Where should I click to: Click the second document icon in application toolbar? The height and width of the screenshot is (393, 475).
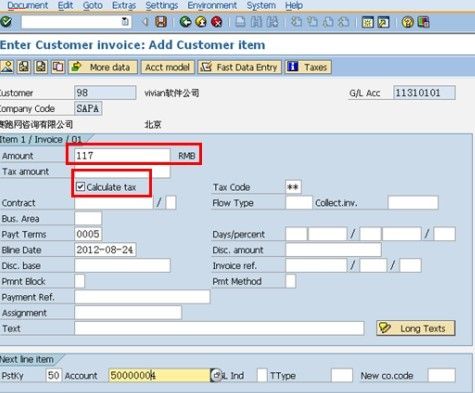(x=24, y=67)
